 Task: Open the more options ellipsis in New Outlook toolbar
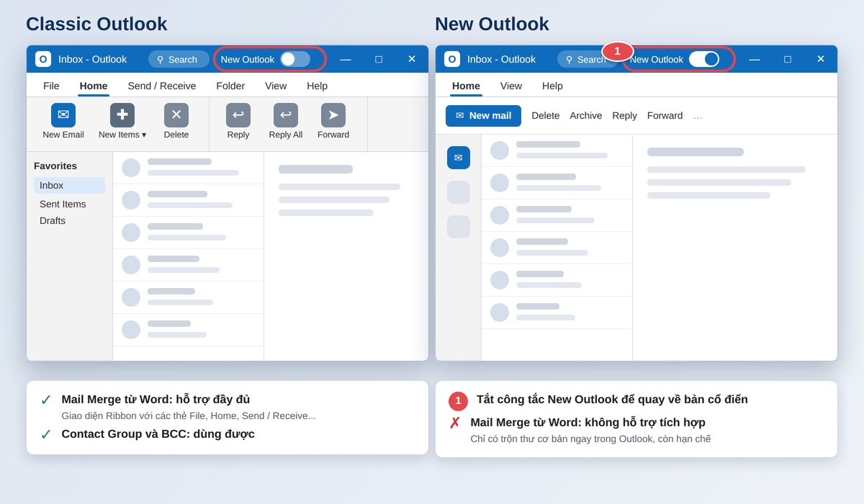698,116
